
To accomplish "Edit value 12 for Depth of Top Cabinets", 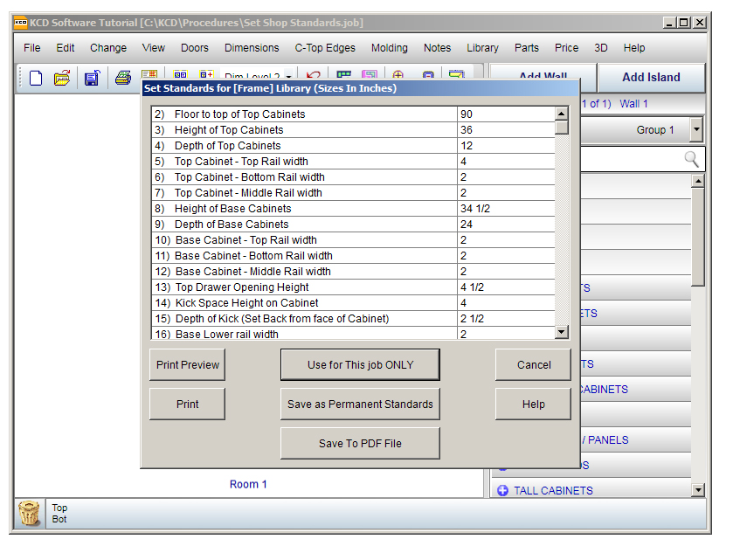I will coord(506,145).
